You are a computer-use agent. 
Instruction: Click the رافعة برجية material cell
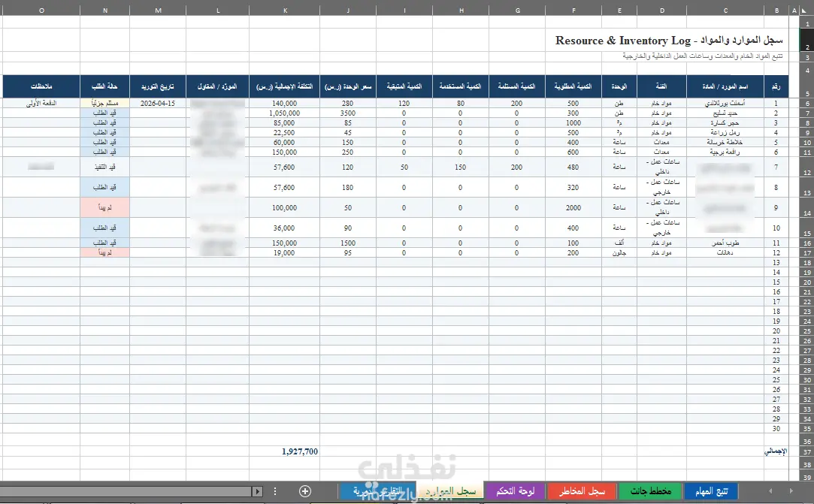pos(725,152)
